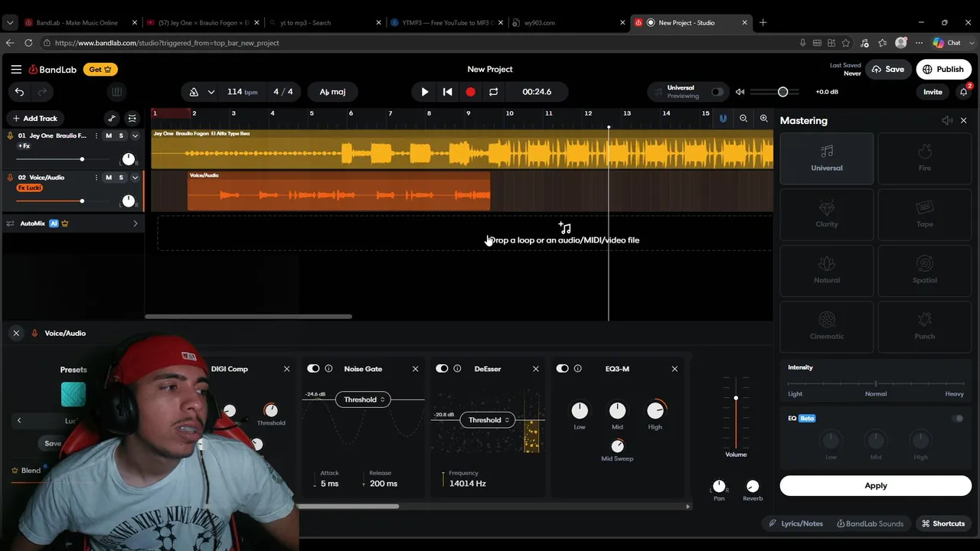Screen dimensions: 980x551
Task: Start playback with the Play button
Action: coord(425,92)
